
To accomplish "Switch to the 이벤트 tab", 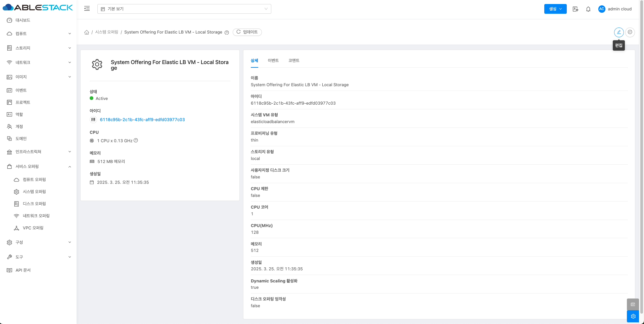I will [273, 60].
